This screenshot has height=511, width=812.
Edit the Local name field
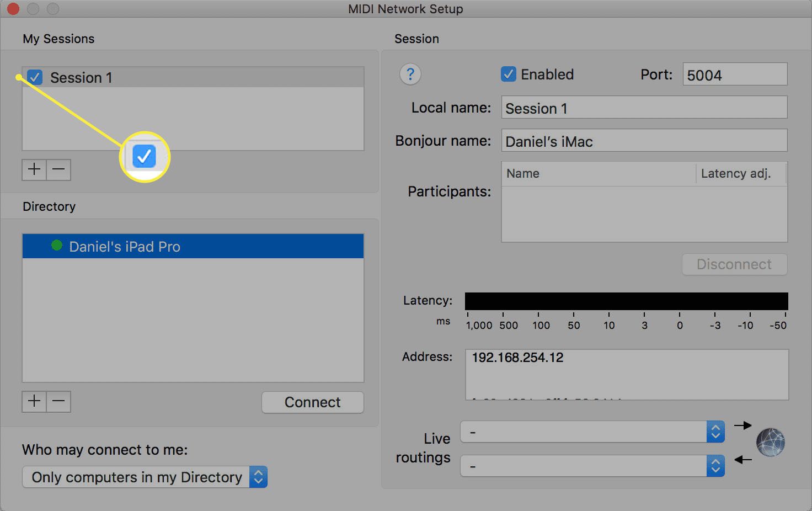pos(644,107)
